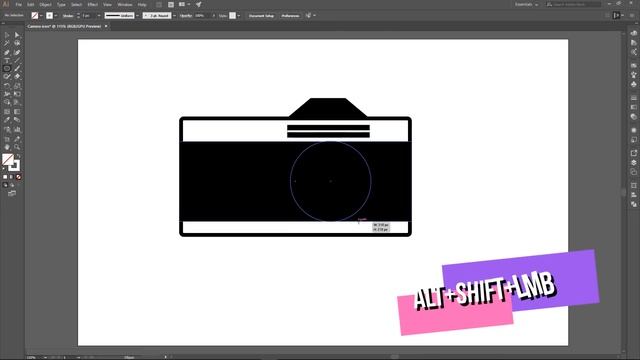This screenshot has width=640, height=360.
Task: Swap fill and stroke colors
Action: [x=18, y=156]
